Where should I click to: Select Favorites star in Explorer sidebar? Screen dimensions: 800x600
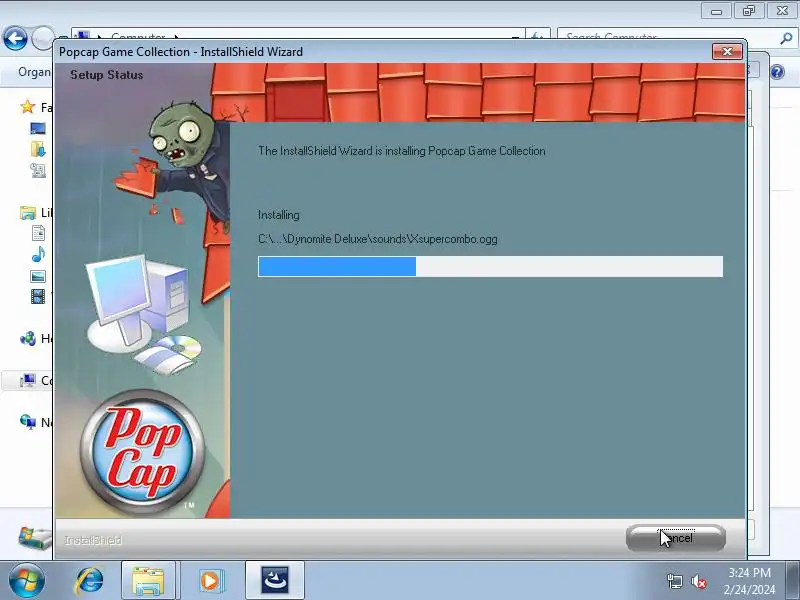28,107
